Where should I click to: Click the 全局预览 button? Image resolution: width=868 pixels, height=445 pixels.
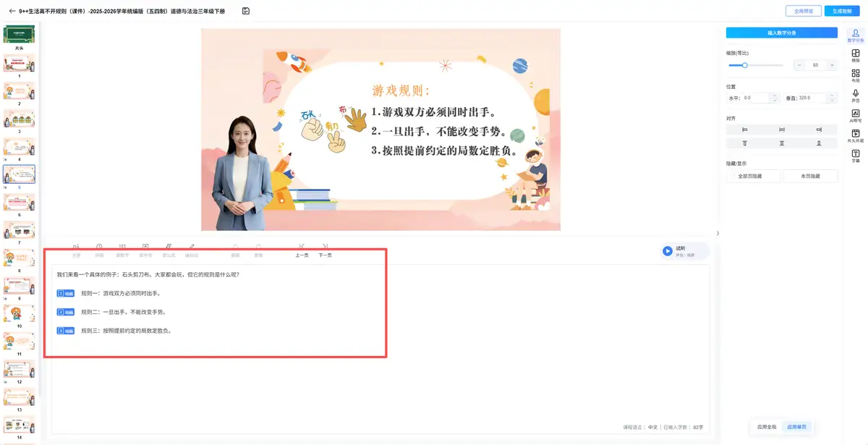803,11
